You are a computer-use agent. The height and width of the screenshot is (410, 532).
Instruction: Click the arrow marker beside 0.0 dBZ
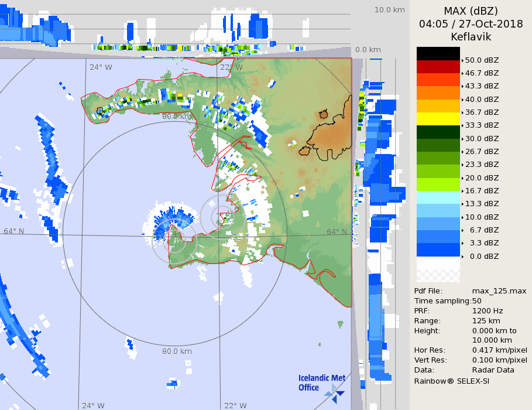coord(462,257)
